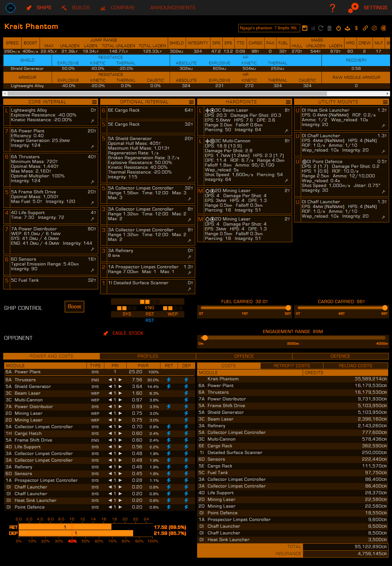
Task: Adjust the Engagement Range slider
Action: (293, 338)
